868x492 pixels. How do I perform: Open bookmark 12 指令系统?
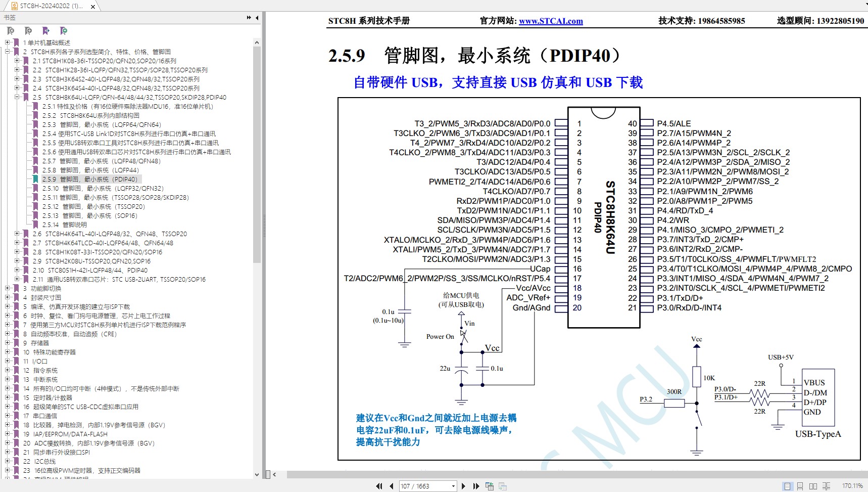coord(40,370)
